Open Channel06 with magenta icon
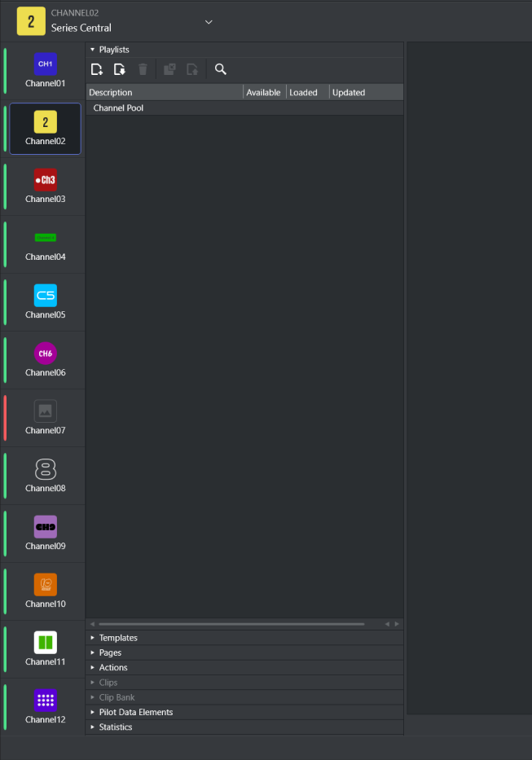This screenshot has width=532, height=760. (x=45, y=360)
